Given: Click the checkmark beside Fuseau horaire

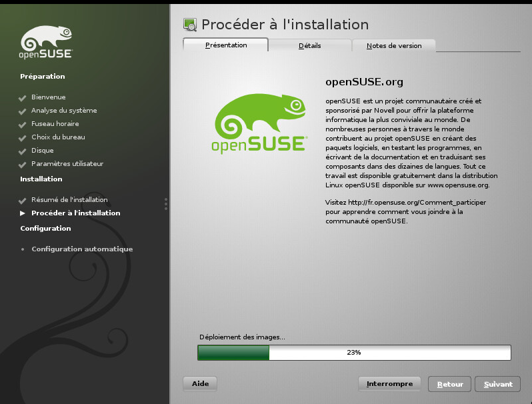Looking at the screenshot, I should click(x=23, y=125).
